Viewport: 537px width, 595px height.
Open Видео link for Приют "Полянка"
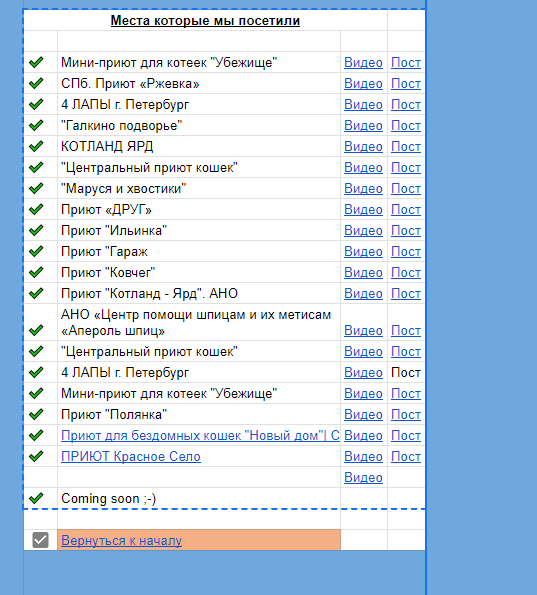click(x=363, y=415)
